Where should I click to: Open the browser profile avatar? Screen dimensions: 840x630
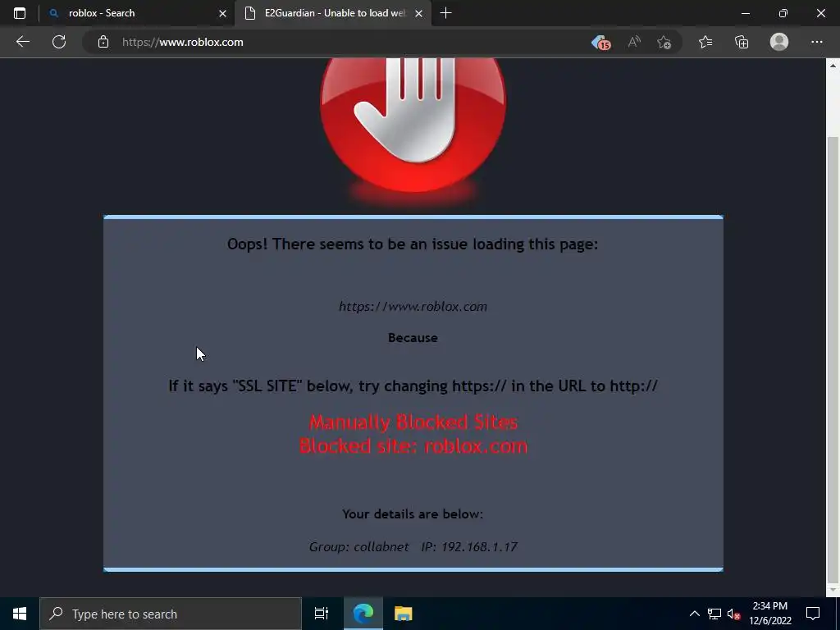(779, 42)
